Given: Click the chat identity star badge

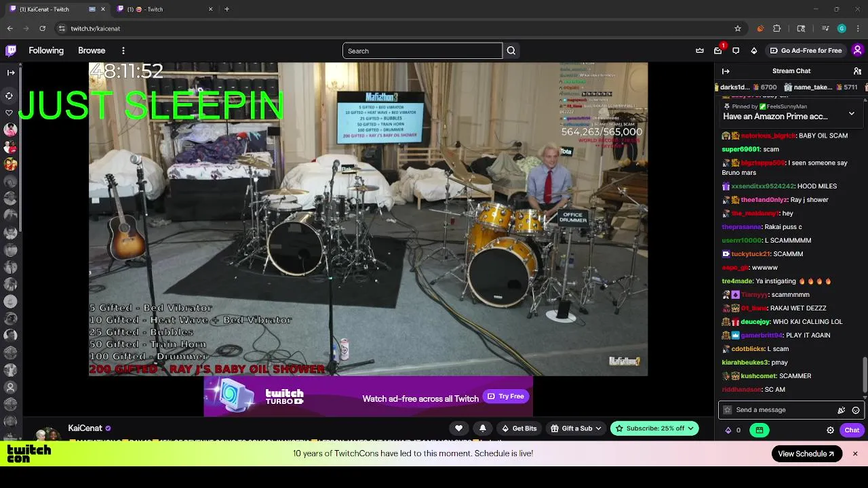Looking at the screenshot, I should (728, 410).
